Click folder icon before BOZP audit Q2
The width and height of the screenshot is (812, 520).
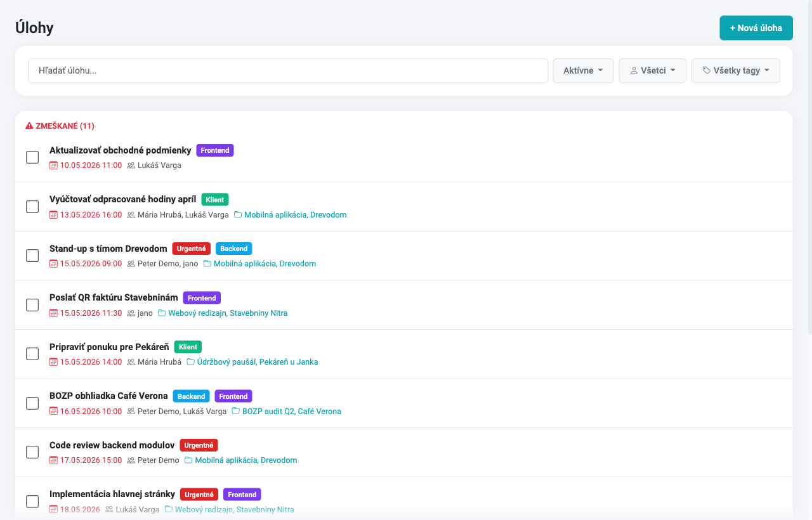click(236, 412)
